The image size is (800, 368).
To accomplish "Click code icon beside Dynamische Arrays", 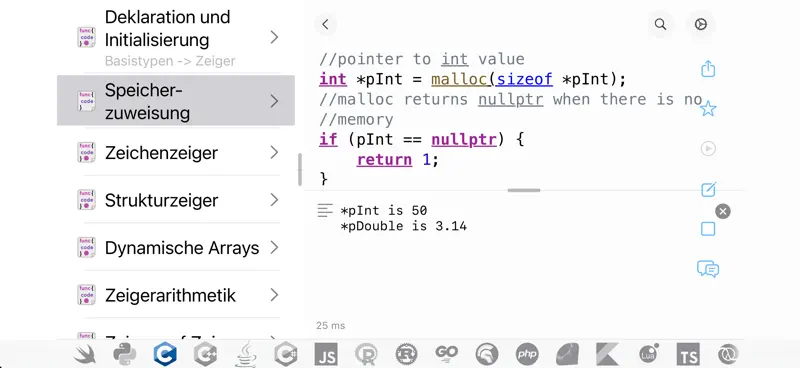I will point(86,247).
